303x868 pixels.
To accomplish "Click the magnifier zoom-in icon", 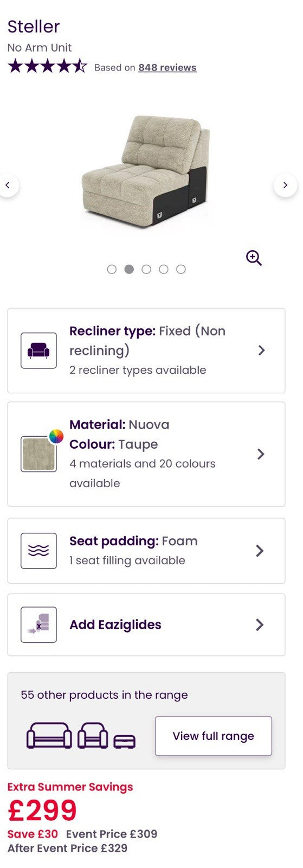I will click(x=254, y=258).
